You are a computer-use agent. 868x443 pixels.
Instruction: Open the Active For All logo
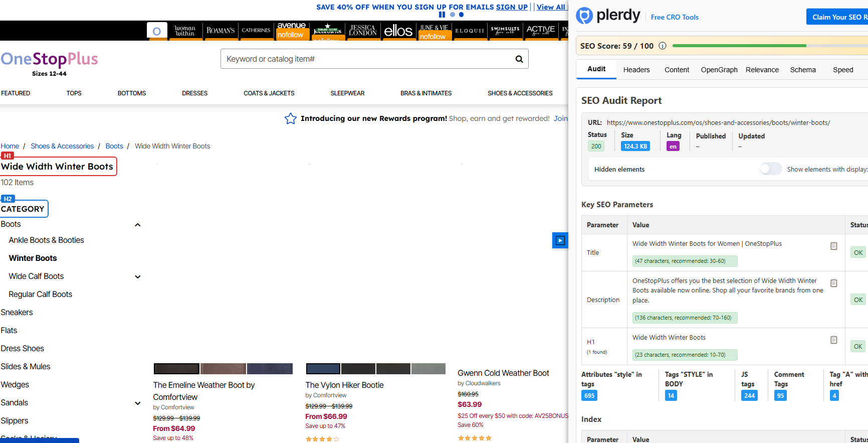click(x=541, y=31)
